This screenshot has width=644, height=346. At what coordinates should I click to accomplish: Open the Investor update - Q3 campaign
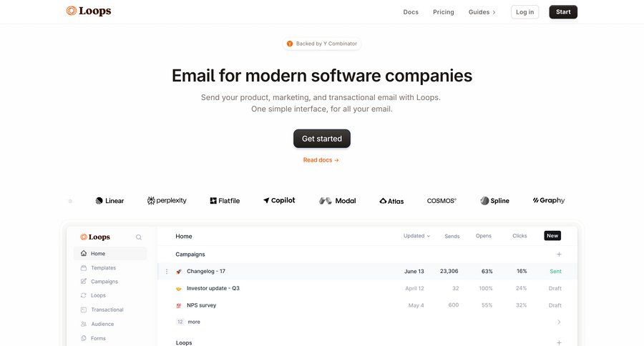213,288
